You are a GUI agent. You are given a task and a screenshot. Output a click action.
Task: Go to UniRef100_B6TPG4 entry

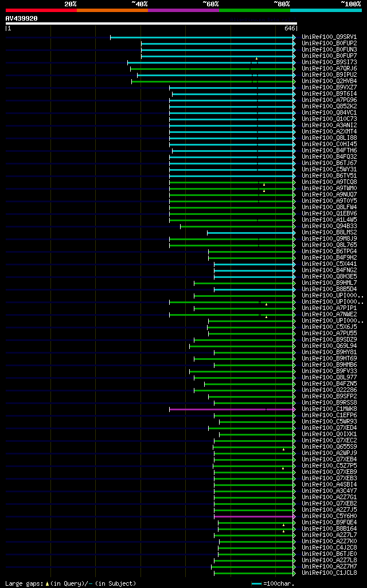tap(329, 252)
